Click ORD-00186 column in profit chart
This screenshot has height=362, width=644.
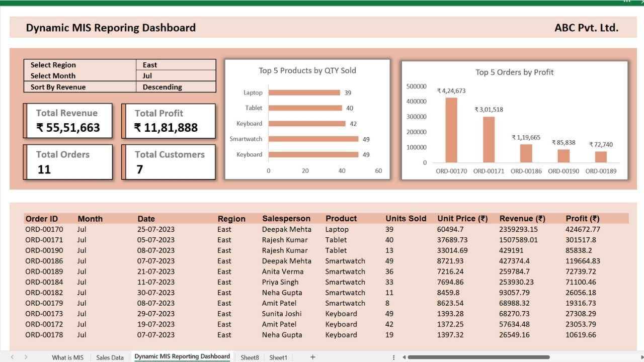coord(526,153)
